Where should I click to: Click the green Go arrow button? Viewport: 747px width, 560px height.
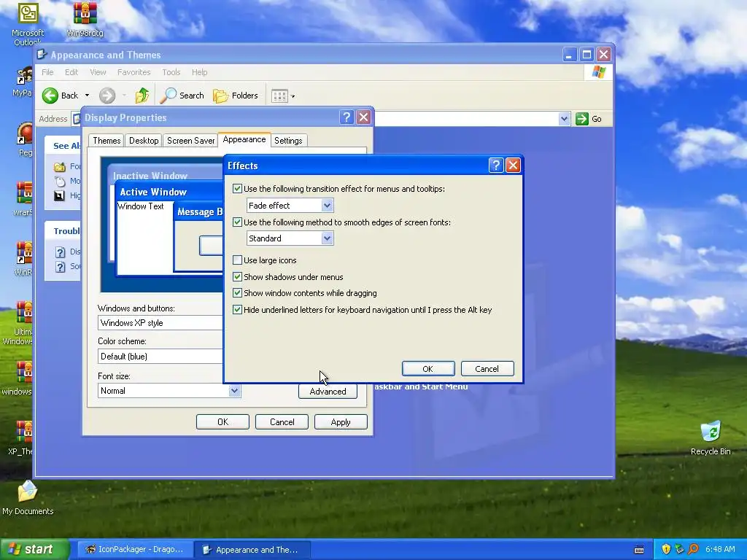(x=582, y=119)
